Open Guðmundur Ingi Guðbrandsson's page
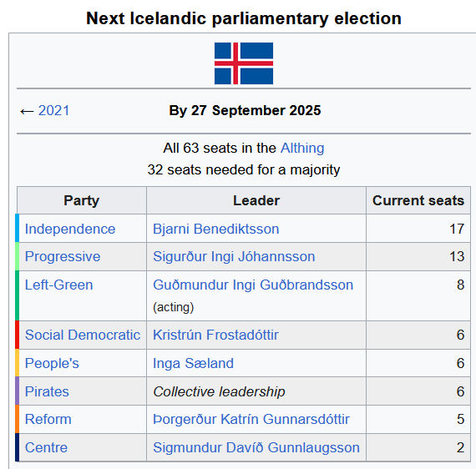The height and width of the screenshot is (469, 476). pos(253,285)
